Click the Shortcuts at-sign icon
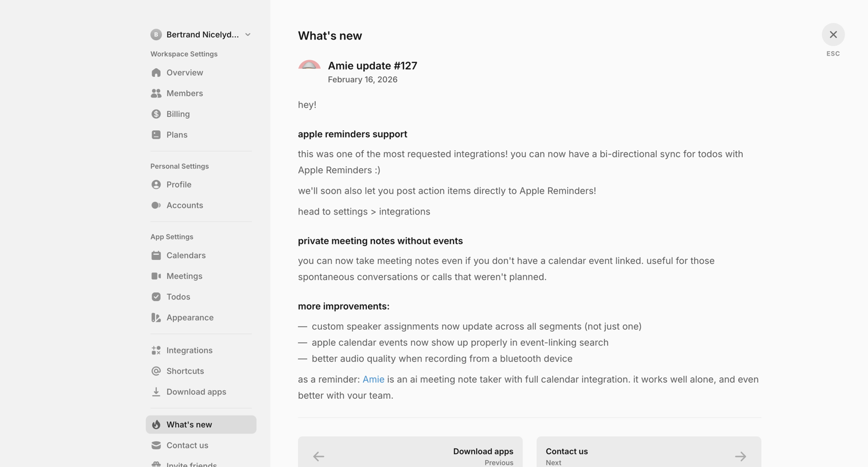Viewport: 868px width, 467px height. click(x=156, y=371)
